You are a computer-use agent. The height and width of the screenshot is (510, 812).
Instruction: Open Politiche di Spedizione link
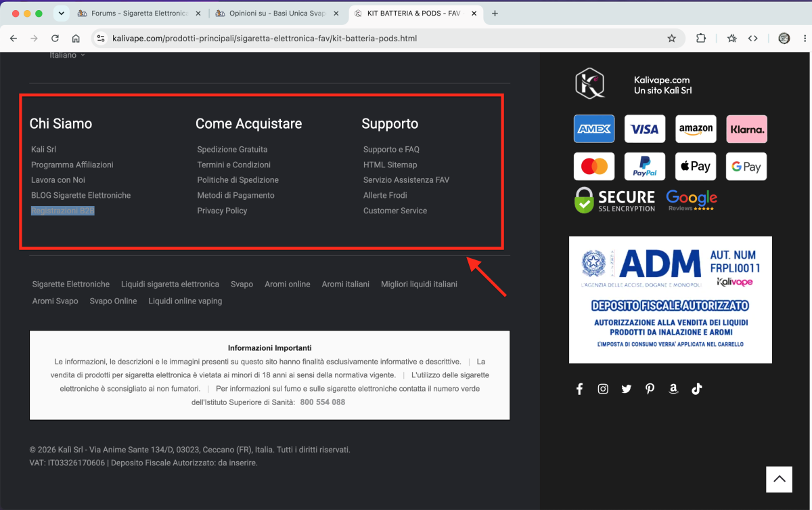[238, 180]
